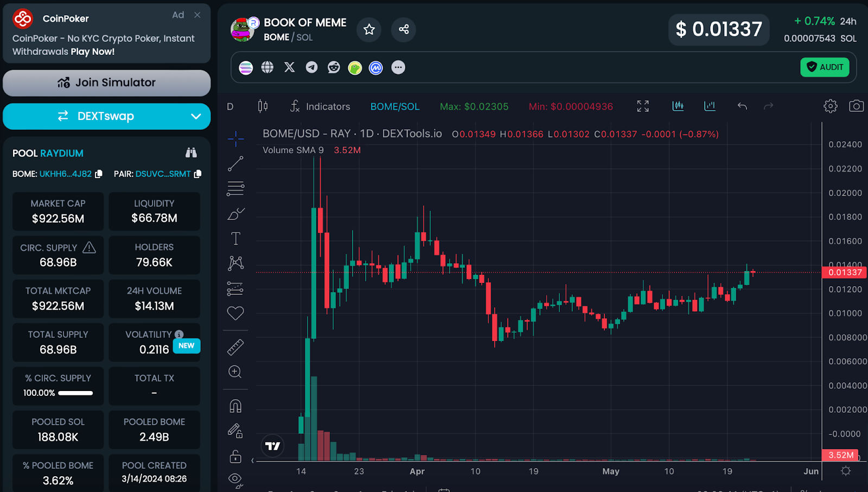Click the % circ. supply progress bar
868x492 pixels.
click(x=75, y=393)
